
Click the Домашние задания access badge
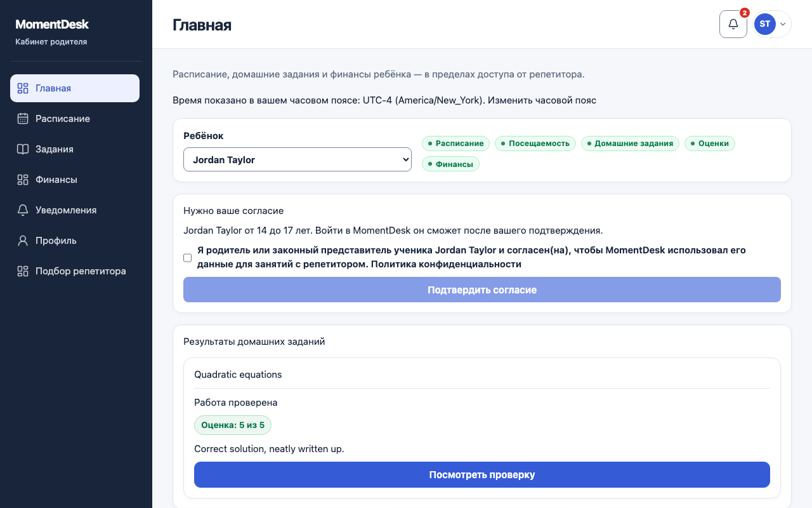click(630, 144)
